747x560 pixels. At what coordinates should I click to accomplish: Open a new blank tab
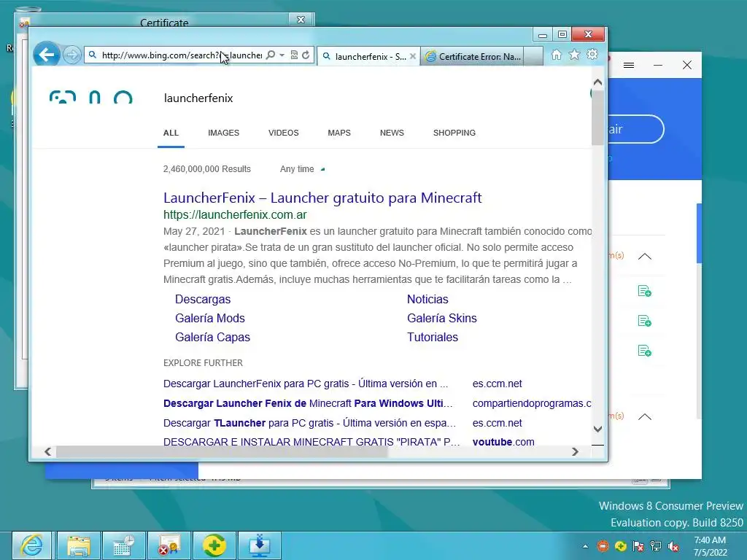pos(533,56)
